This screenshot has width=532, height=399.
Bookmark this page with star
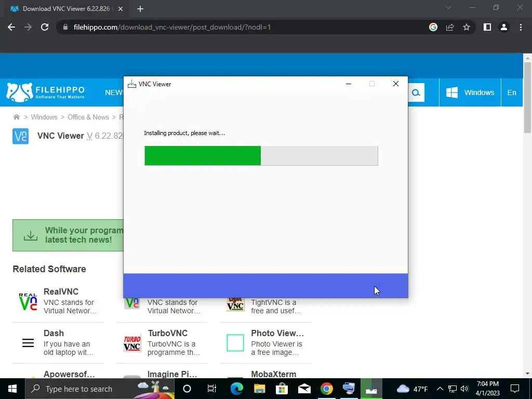coord(467,27)
